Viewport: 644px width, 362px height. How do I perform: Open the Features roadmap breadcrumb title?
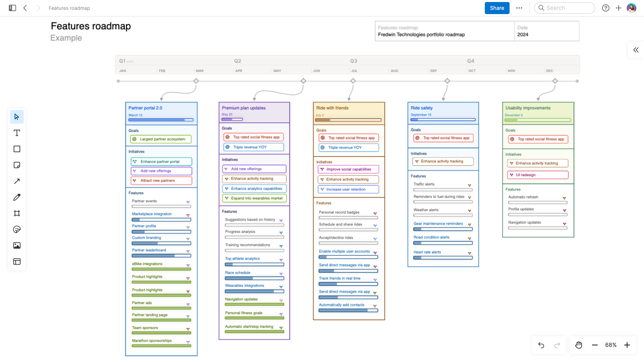point(69,8)
